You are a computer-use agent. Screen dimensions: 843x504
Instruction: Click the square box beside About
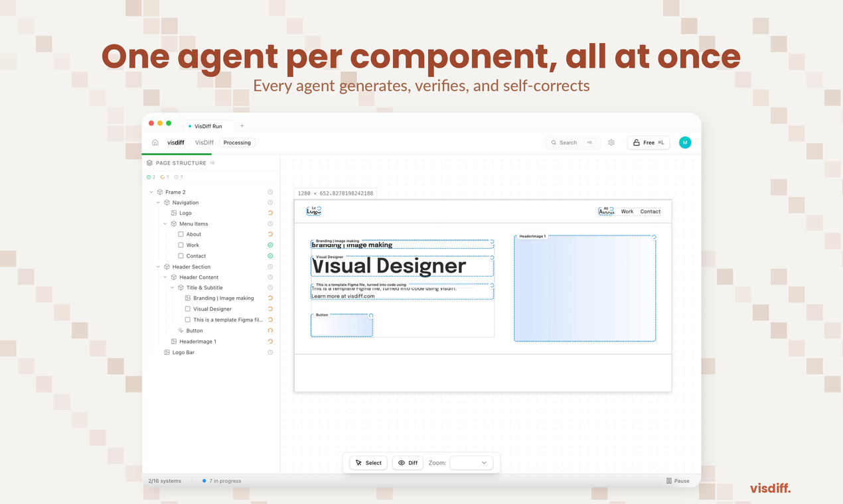[181, 234]
